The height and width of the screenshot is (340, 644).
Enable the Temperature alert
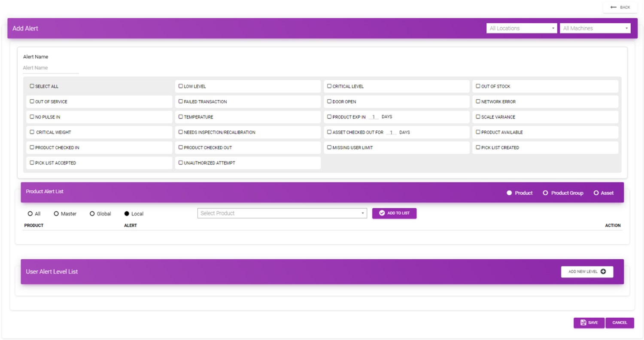coord(180,117)
